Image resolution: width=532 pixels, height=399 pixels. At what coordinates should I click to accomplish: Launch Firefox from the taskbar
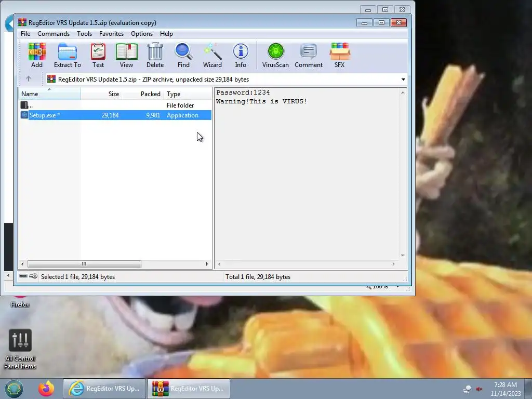pyautogui.click(x=46, y=389)
